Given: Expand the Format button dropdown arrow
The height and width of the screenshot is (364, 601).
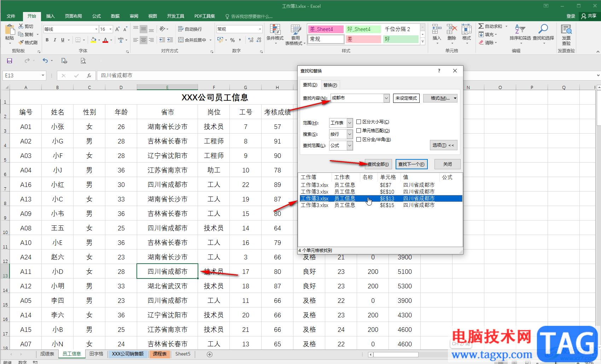Looking at the screenshot, I should [455, 98].
